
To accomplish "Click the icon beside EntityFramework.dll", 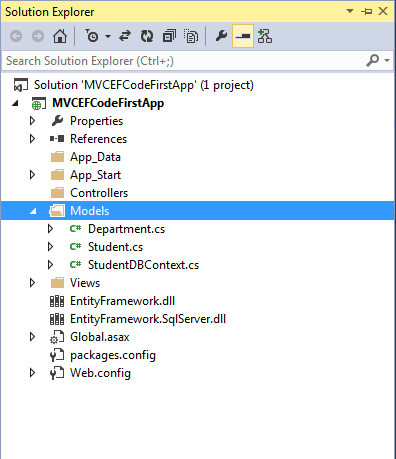I will click(x=57, y=301).
